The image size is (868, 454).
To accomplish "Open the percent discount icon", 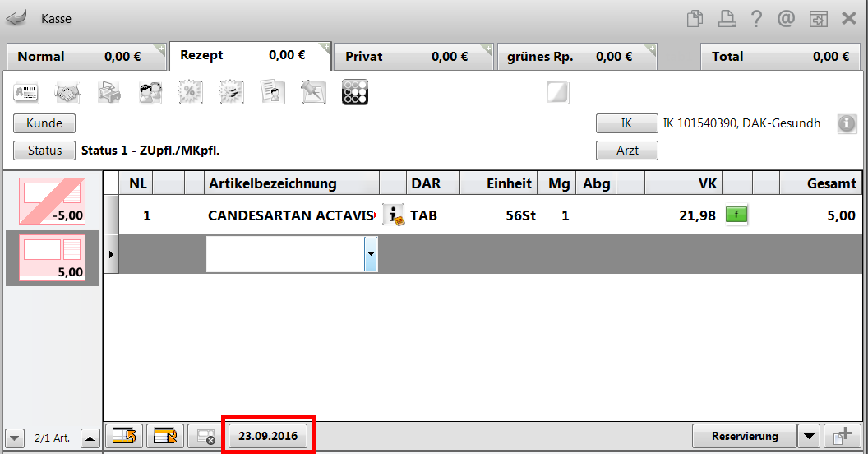I will click(191, 92).
